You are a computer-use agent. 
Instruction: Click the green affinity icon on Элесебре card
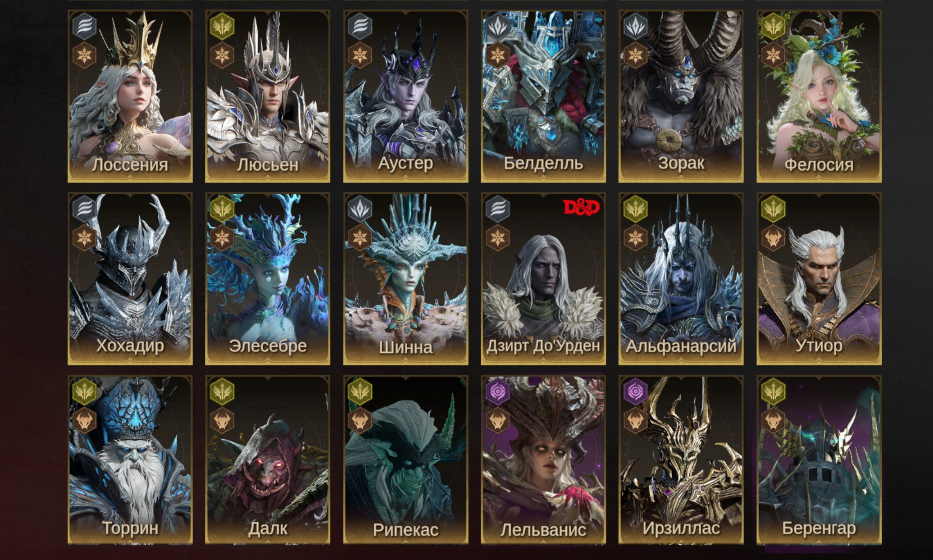(223, 209)
